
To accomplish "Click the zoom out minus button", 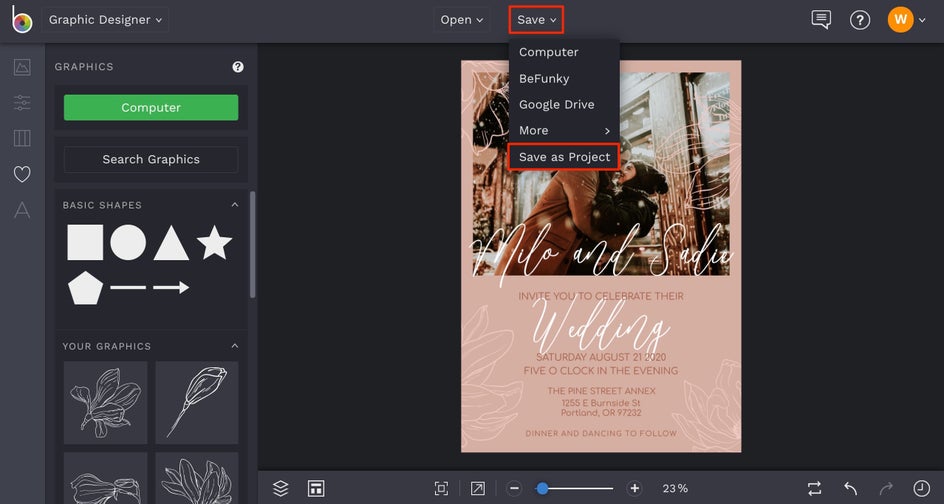I will pyautogui.click(x=514, y=488).
